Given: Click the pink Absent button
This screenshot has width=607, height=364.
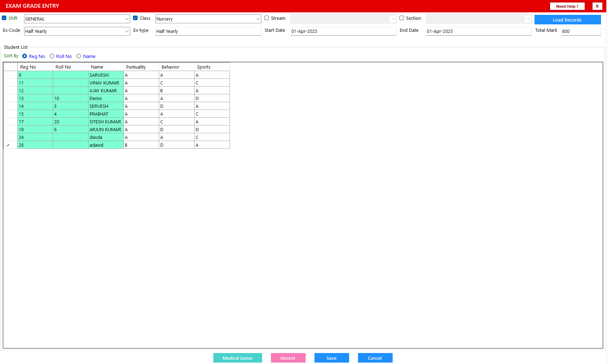Looking at the screenshot, I should (288, 358).
